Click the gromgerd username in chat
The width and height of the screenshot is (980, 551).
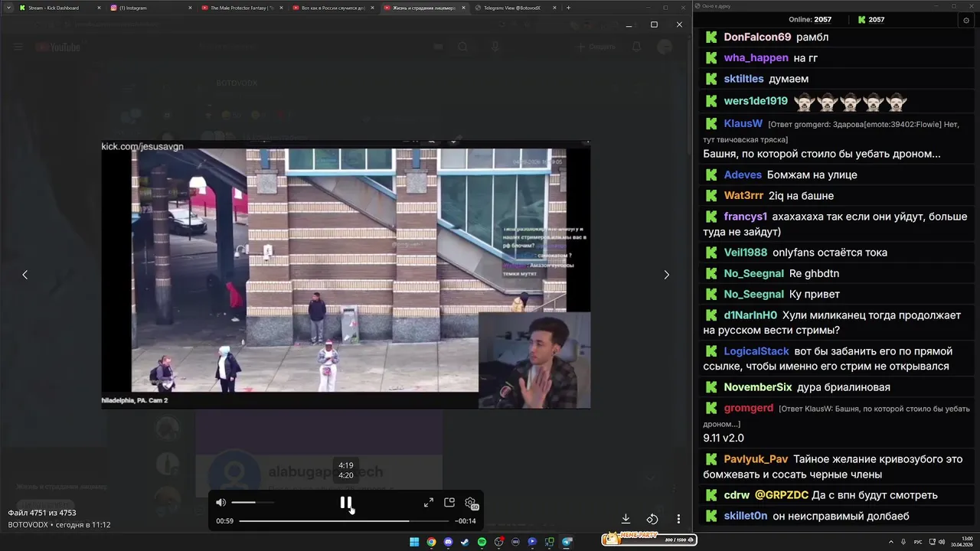pyautogui.click(x=749, y=408)
